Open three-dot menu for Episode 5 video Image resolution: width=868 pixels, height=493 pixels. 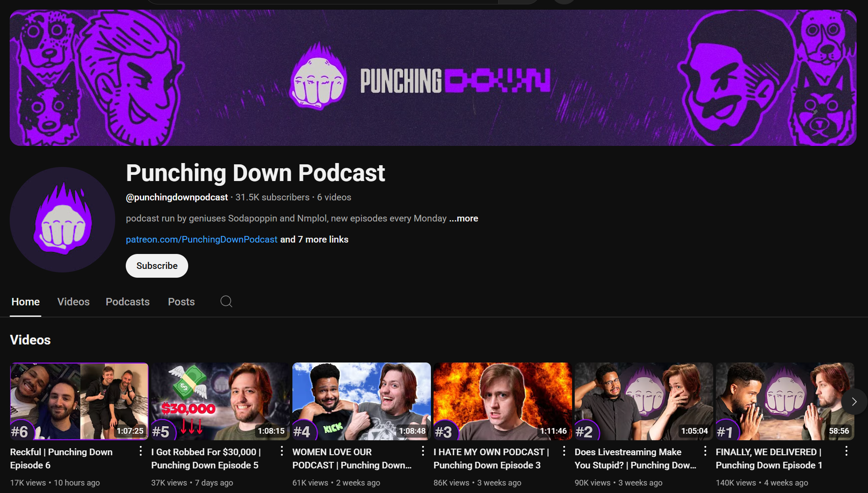coord(281,451)
